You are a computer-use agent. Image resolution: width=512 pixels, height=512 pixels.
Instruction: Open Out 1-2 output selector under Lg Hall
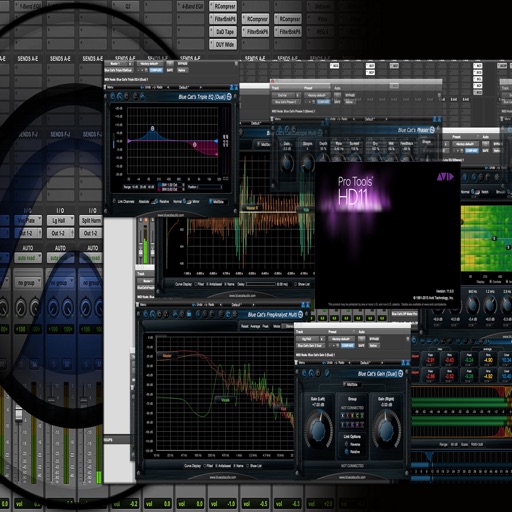tap(60, 233)
